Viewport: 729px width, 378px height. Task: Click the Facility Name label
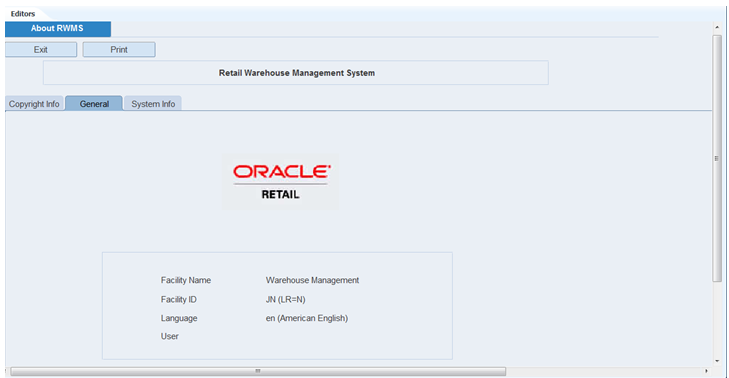coord(186,280)
